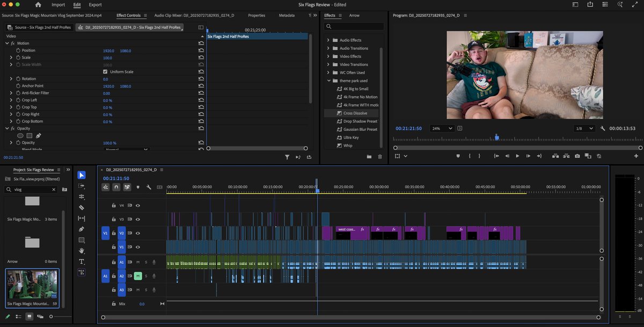Filter properties in Effect Controls funnel icon

(x=287, y=157)
